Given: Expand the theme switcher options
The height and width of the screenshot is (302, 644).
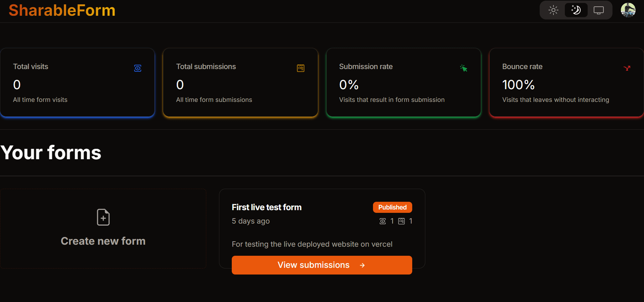Looking at the screenshot, I should [x=576, y=10].
